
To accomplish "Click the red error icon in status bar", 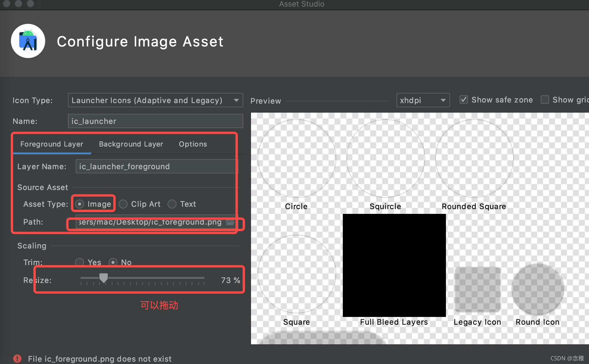I will [x=17, y=358].
